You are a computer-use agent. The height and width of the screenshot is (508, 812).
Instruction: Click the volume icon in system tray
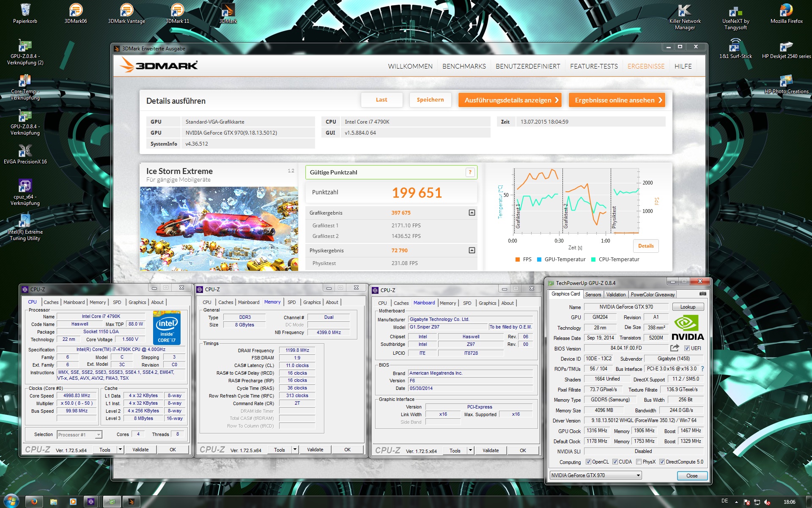[767, 502]
